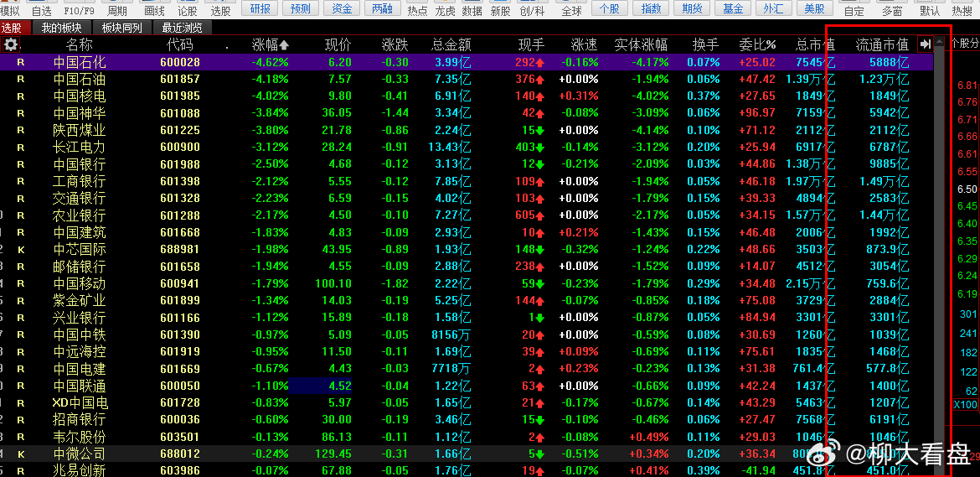This screenshot has height=477, width=980.
Task: Click the 外汇 button
Action: (x=774, y=8)
